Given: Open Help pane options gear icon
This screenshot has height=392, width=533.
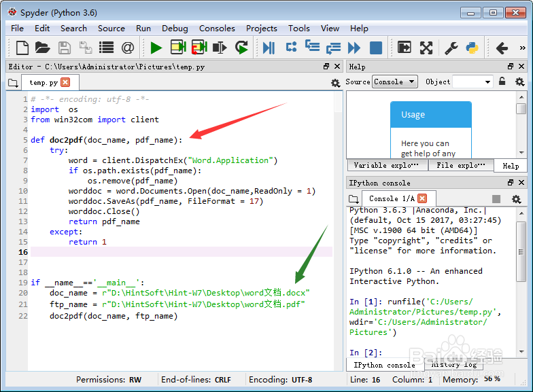Looking at the screenshot, I should [519, 82].
